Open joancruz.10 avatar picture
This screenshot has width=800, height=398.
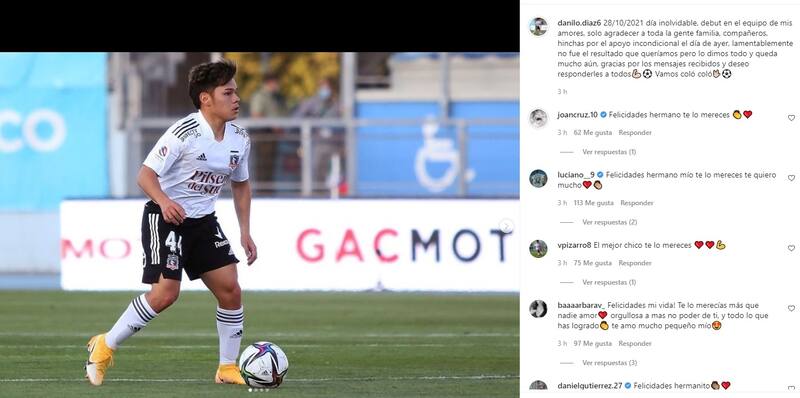[538, 118]
